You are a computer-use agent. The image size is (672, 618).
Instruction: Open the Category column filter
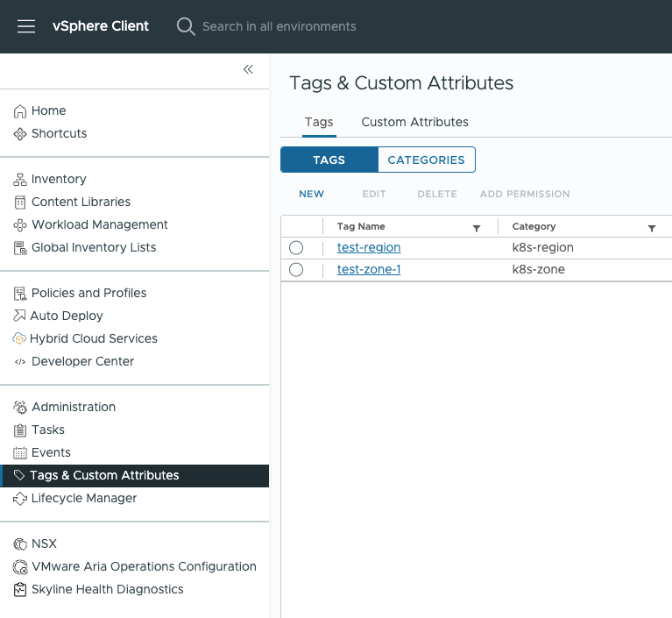pyautogui.click(x=652, y=228)
